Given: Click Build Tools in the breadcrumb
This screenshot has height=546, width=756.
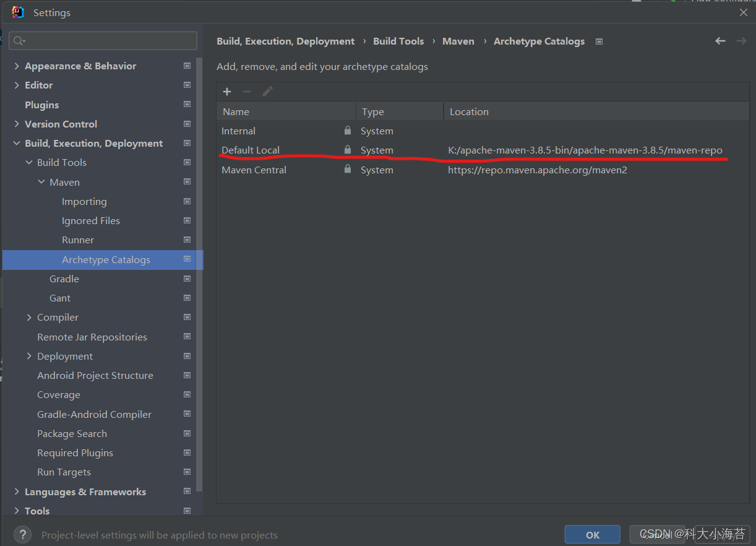Looking at the screenshot, I should 398,41.
